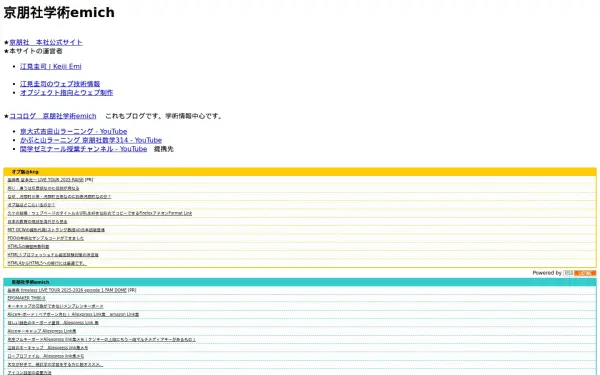600x375 pixels.
Task: Click the page heading 京朋社学術emich
Action: coord(59,13)
